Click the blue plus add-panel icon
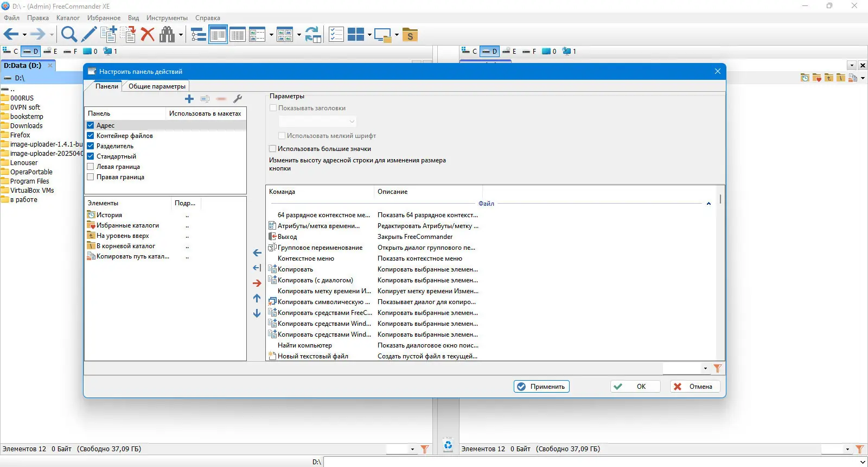 (x=189, y=99)
